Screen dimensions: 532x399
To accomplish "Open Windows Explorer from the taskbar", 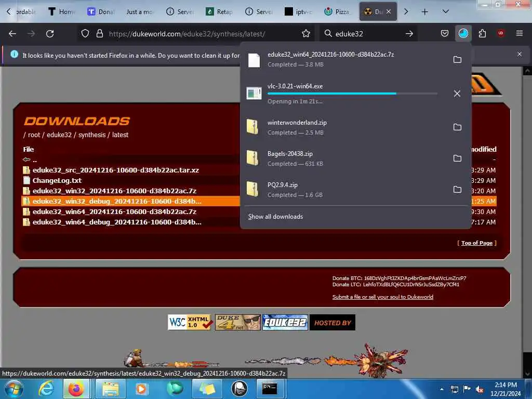I will [x=110, y=389].
